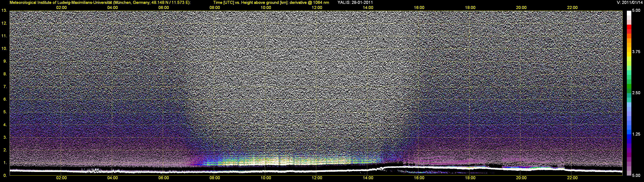The height and width of the screenshot is (182, 644).
Task: Click the "12." height axis label
Action: pos(4,23)
